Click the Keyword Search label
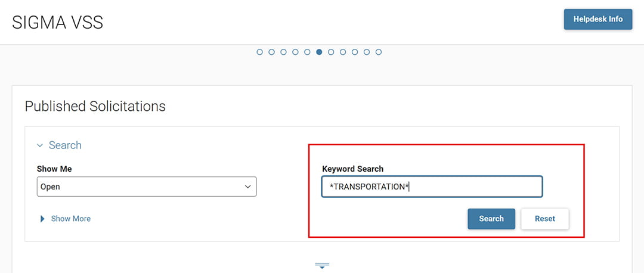 (353, 169)
